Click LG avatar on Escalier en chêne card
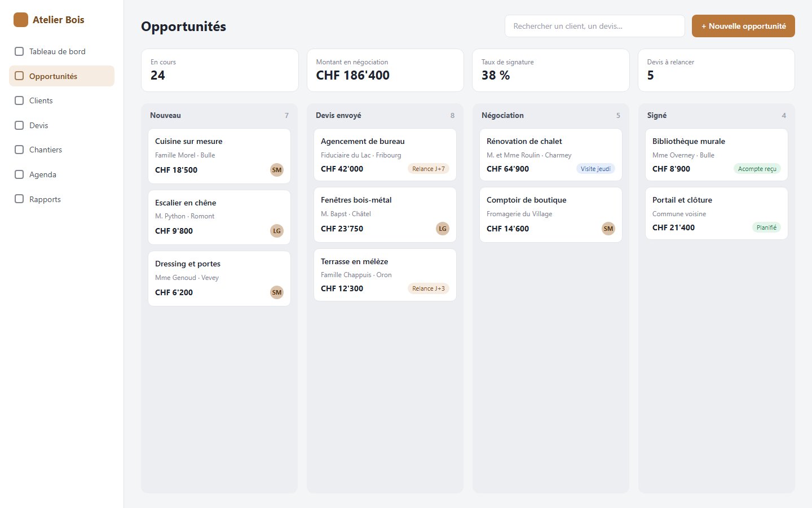 (x=277, y=231)
